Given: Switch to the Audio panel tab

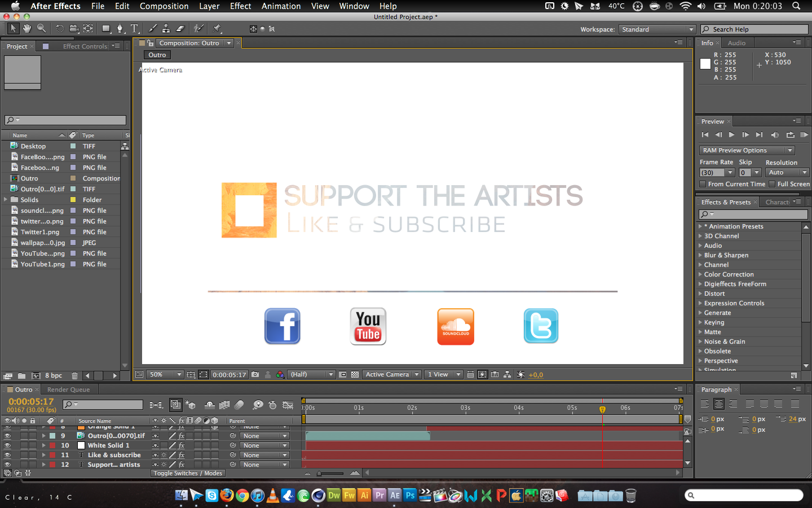Looking at the screenshot, I should (736, 43).
